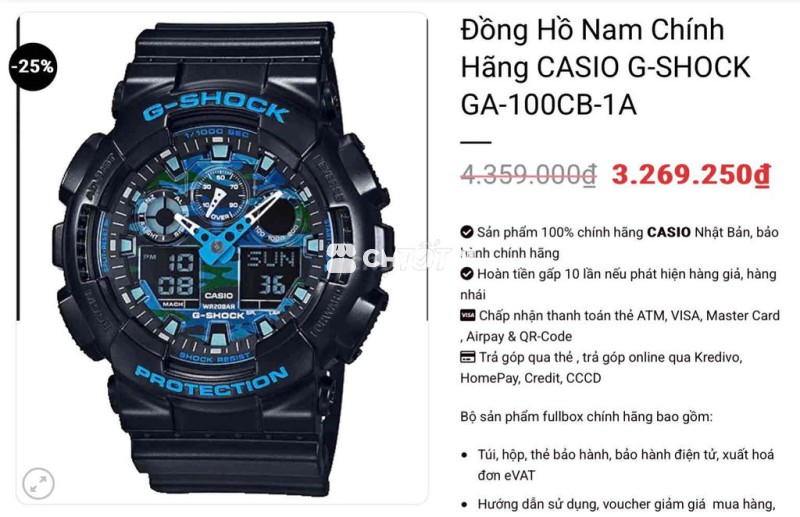
Task: Click the expand image zoom icon
Action: [x=38, y=483]
